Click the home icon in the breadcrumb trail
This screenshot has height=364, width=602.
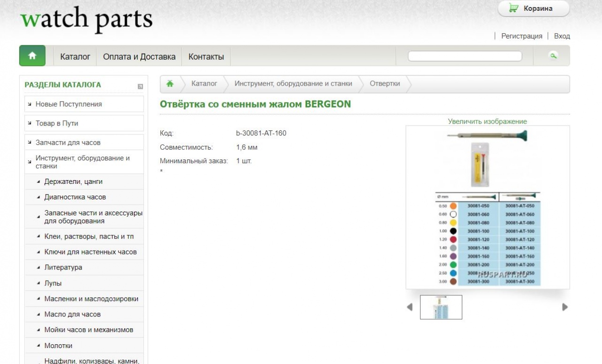[170, 84]
